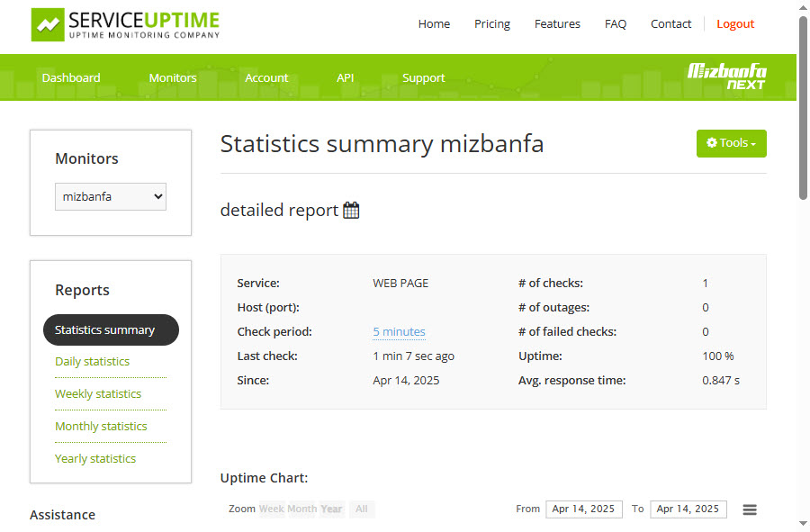Open Monthly statistics report
This screenshot has height=532, width=810.
(x=101, y=427)
